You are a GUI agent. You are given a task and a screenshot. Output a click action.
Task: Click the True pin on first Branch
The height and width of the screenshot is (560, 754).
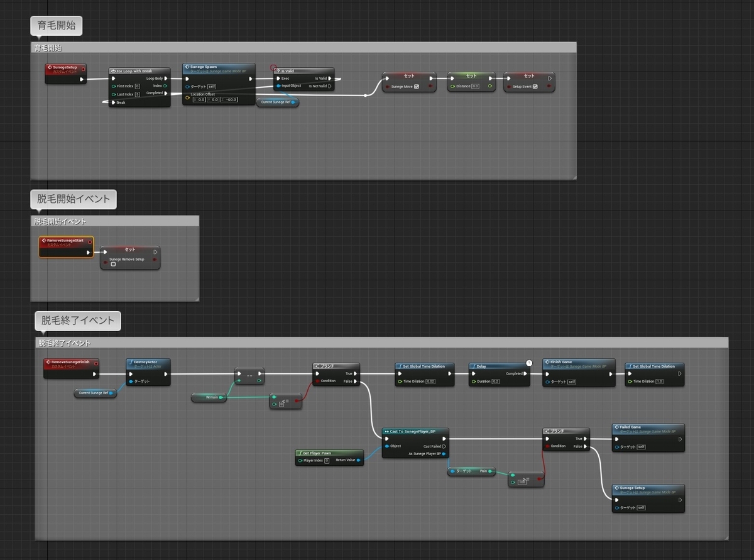(356, 373)
